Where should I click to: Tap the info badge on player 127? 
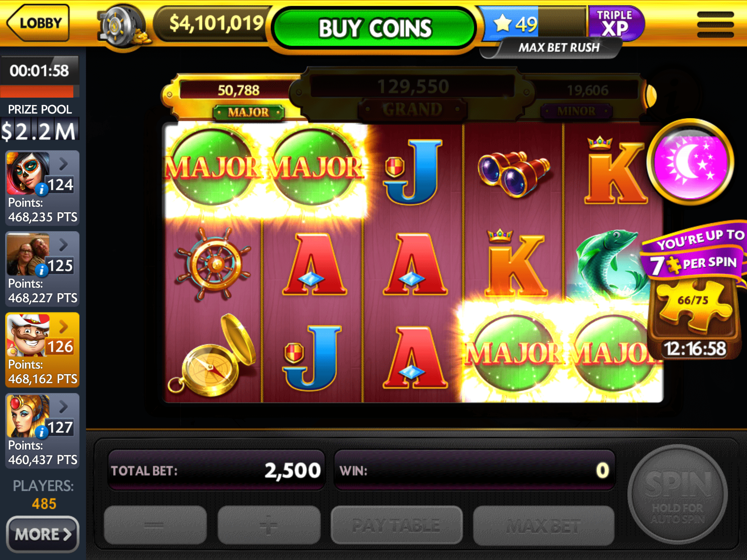[x=42, y=432]
